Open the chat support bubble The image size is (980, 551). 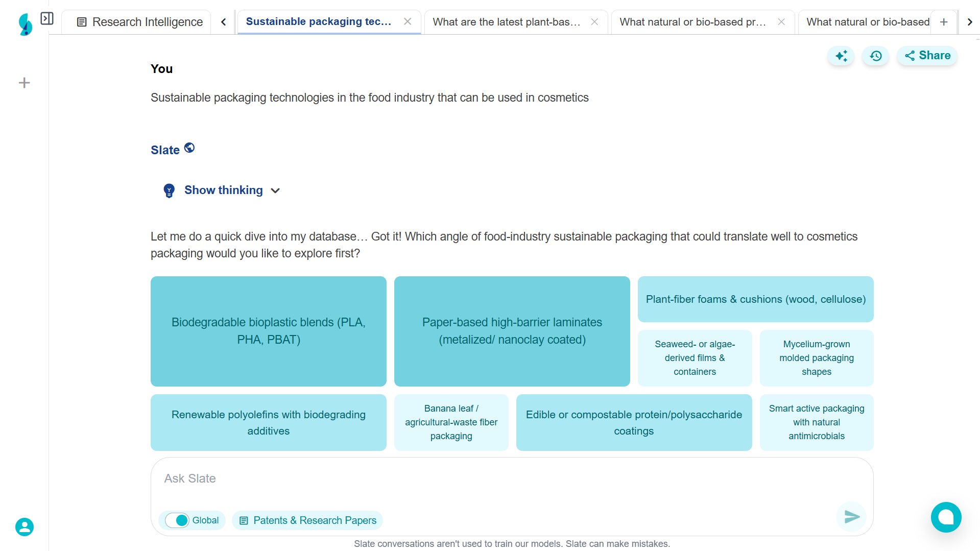point(946,517)
